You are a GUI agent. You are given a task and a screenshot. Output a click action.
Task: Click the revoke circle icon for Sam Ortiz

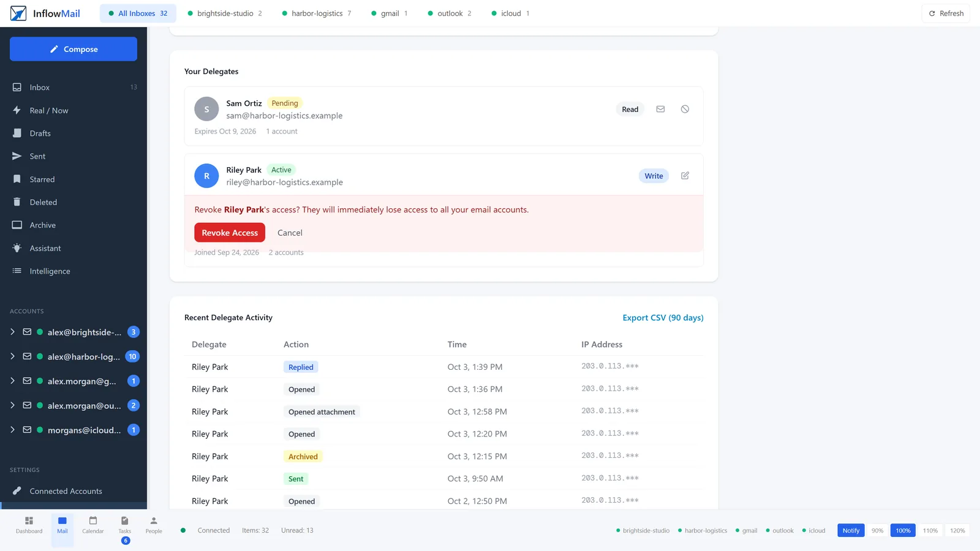point(685,109)
